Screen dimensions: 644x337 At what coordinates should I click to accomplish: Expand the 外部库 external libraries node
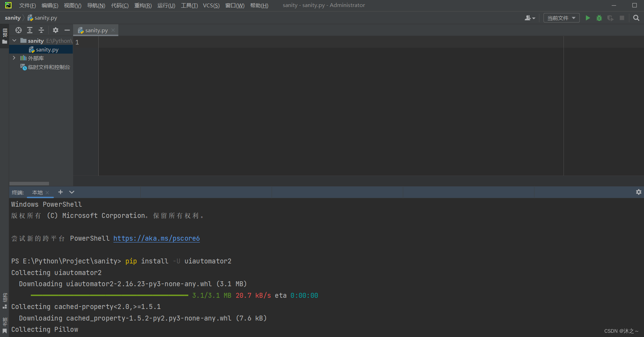tap(14, 58)
